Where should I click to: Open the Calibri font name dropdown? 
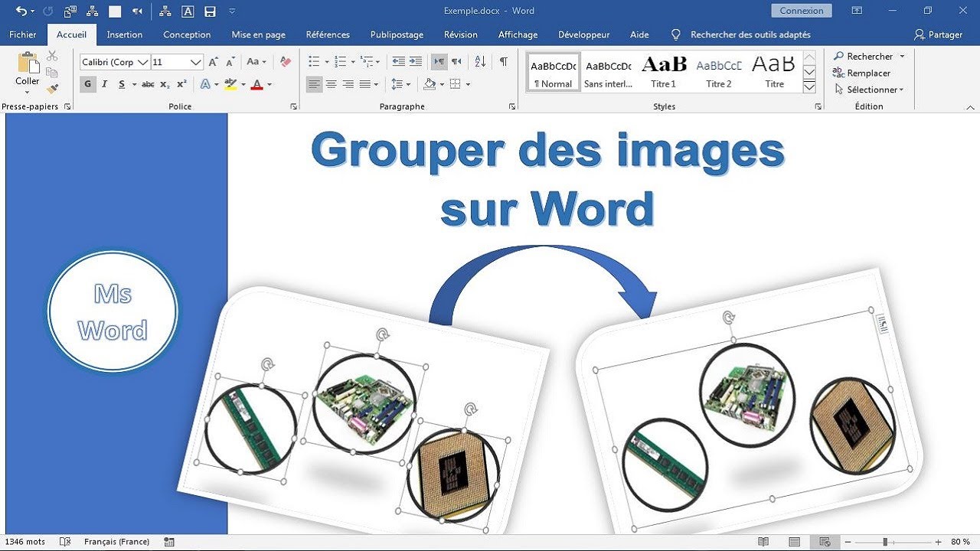click(x=142, y=62)
